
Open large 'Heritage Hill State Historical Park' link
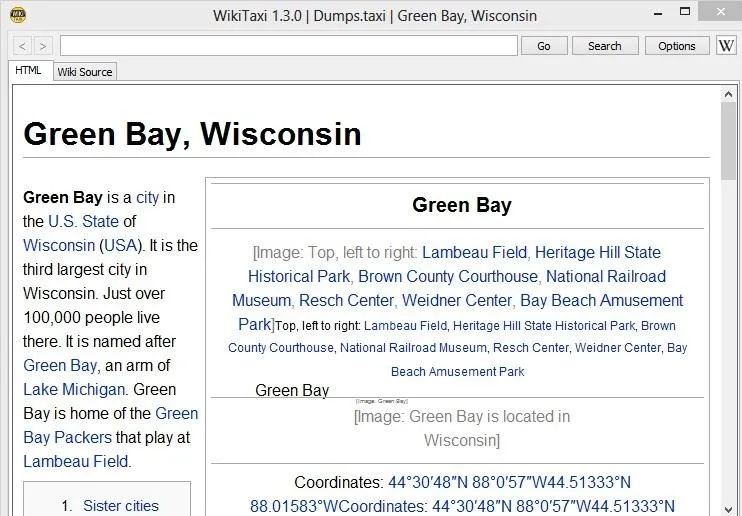[x=454, y=264]
